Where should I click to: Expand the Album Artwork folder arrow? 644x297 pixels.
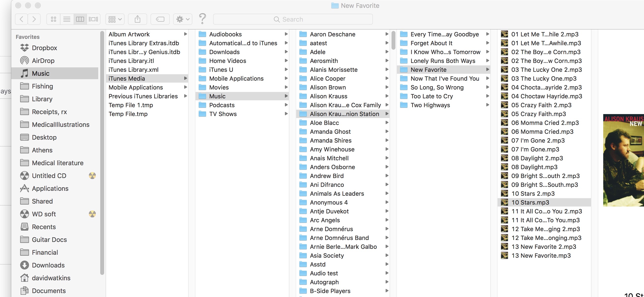(x=185, y=34)
